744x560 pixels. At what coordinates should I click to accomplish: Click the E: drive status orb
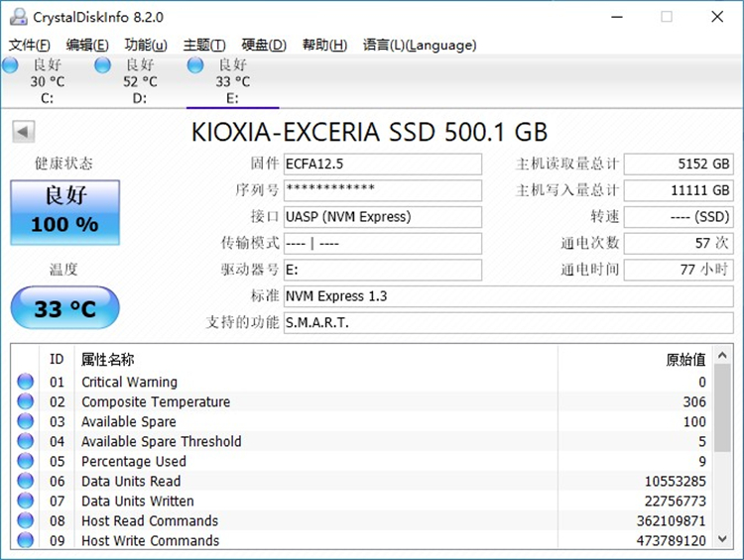coord(194,65)
